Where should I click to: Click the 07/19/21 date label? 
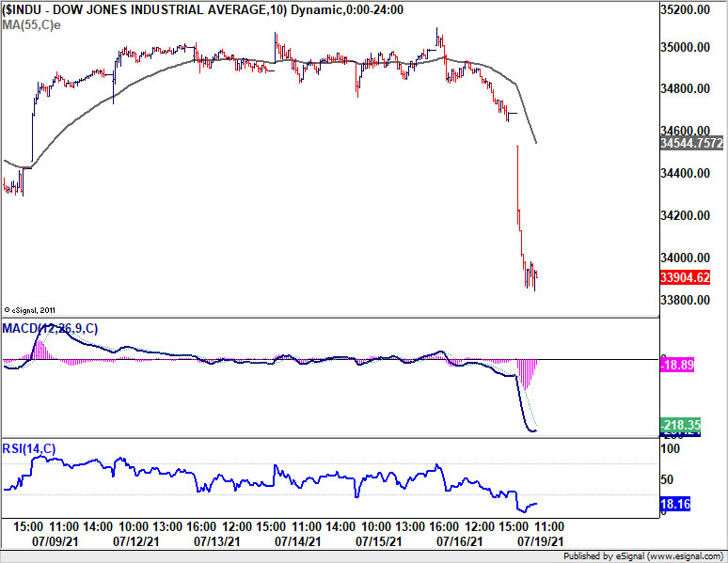click(x=541, y=541)
